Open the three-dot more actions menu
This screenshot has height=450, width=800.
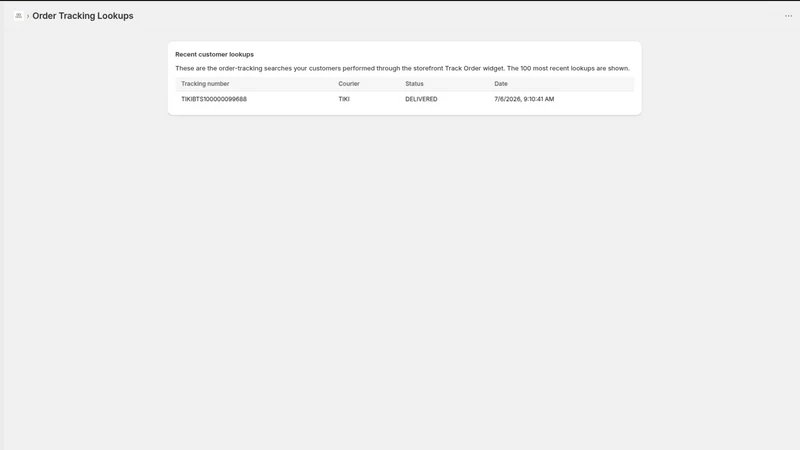[788, 16]
